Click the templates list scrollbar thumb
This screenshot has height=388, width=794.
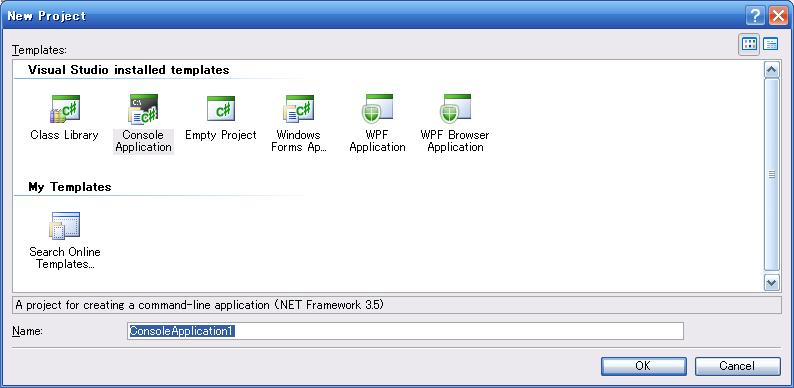click(x=772, y=175)
